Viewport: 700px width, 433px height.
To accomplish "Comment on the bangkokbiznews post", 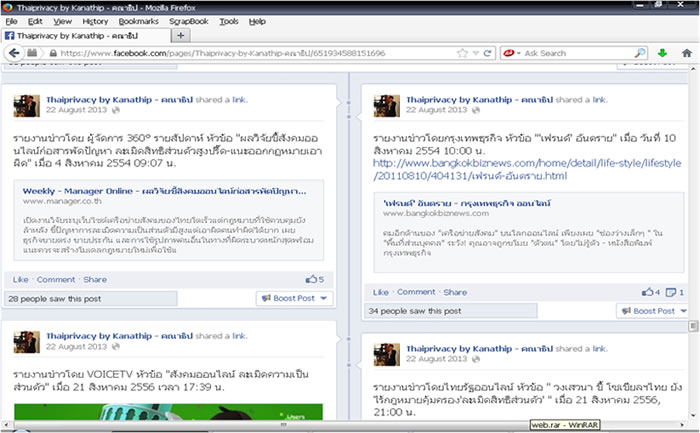I will tap(416, 292).
